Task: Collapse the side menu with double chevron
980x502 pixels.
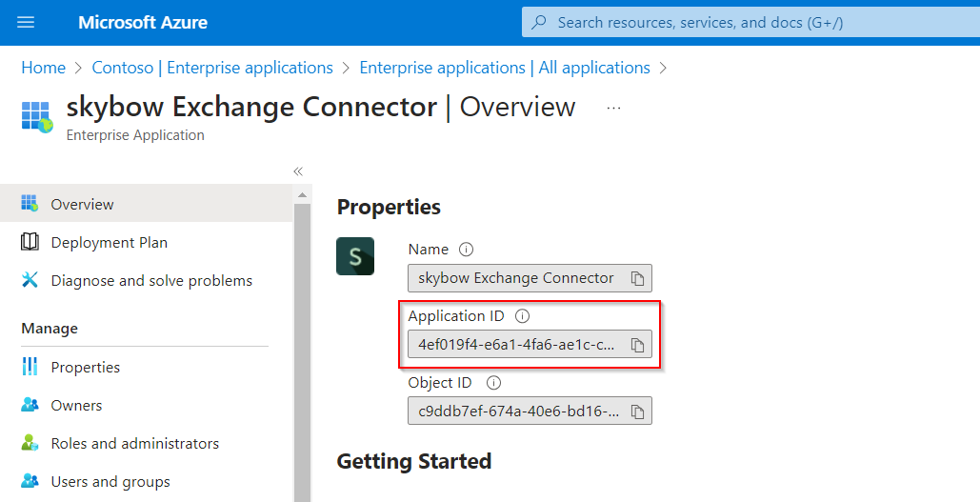Action: [298, 171]
